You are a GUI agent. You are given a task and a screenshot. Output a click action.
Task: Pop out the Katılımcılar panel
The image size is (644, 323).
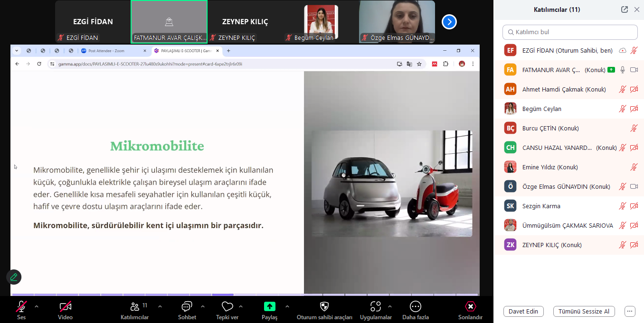pyautogui.click(x=625, y=9)
